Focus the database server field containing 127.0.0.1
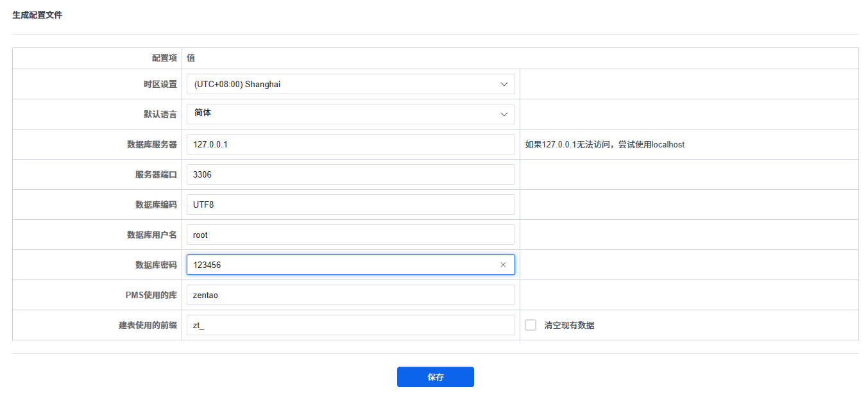Image resolution: width=868 pixels, height=400 pixels. pos(350,144)
